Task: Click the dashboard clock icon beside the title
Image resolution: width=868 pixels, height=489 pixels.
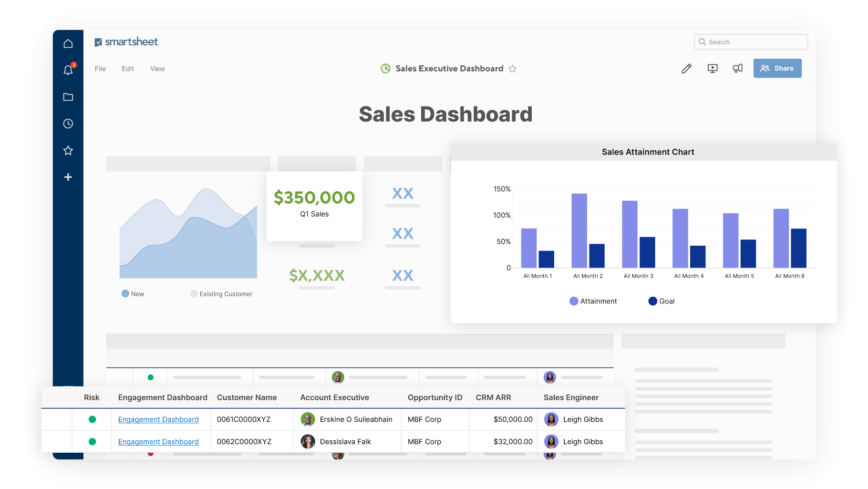Action: point(385,68)
